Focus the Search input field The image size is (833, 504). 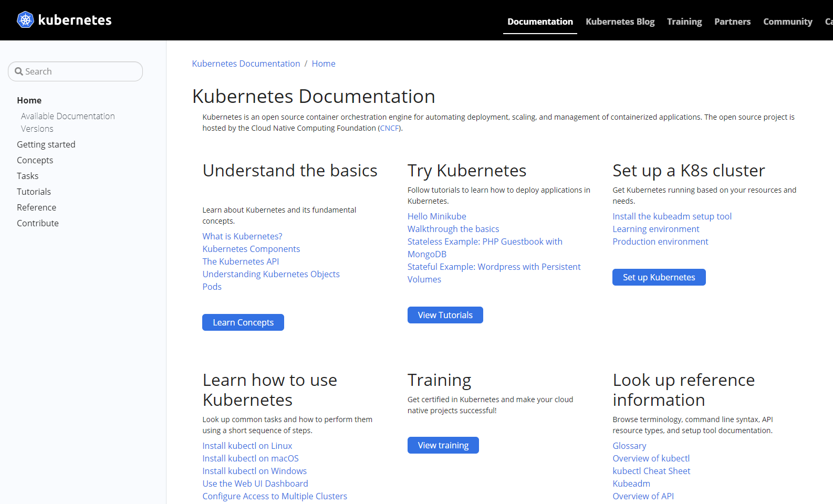(76, 71)
